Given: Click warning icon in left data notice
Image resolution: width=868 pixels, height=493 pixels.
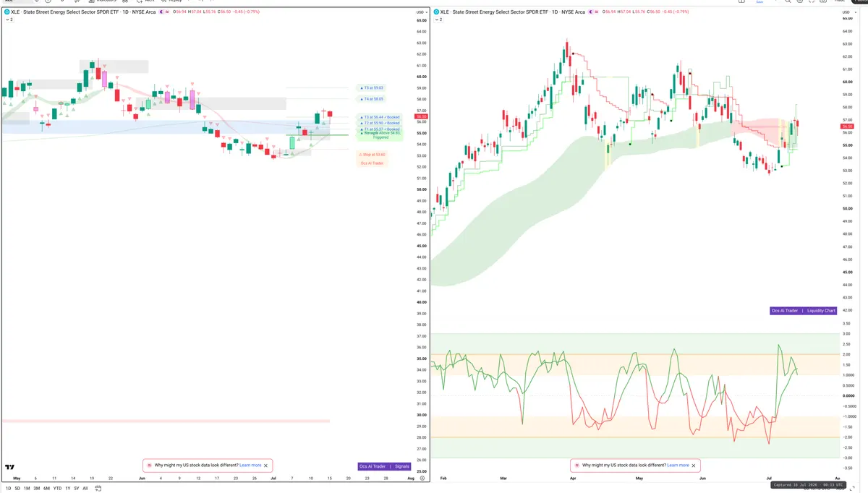Looking at the screenshot, I should tap(149, 466).
